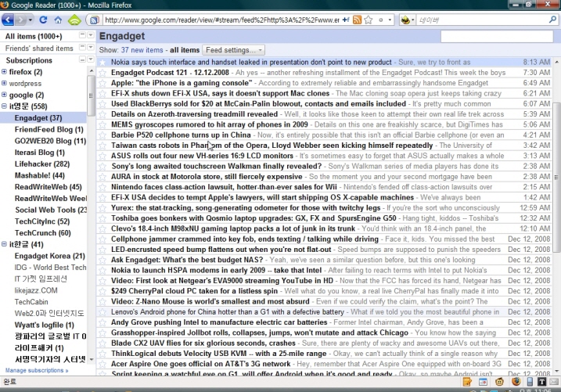Click the browser Forward button
Screen dimensions: 561x392
[21, 20]
